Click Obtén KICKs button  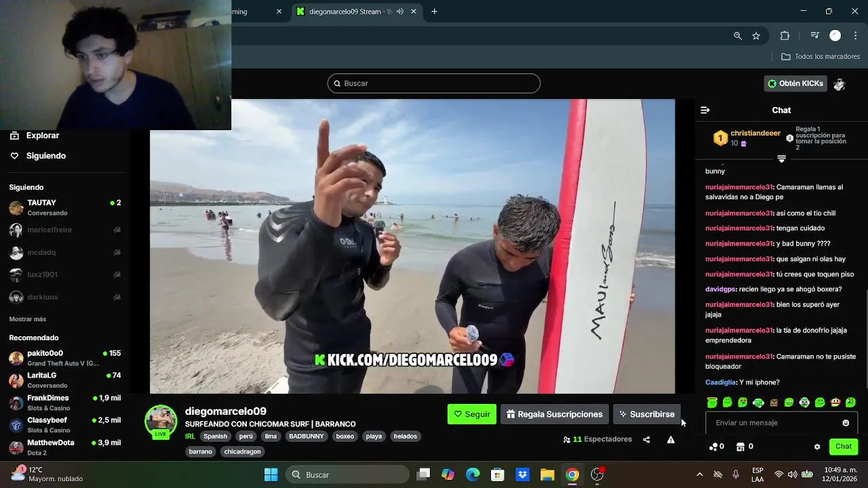[x=795, y=84]
